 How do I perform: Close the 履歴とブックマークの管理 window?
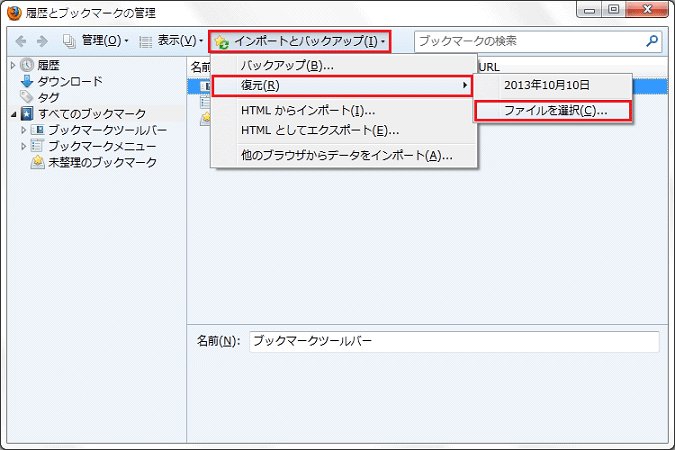coord(647,9)
